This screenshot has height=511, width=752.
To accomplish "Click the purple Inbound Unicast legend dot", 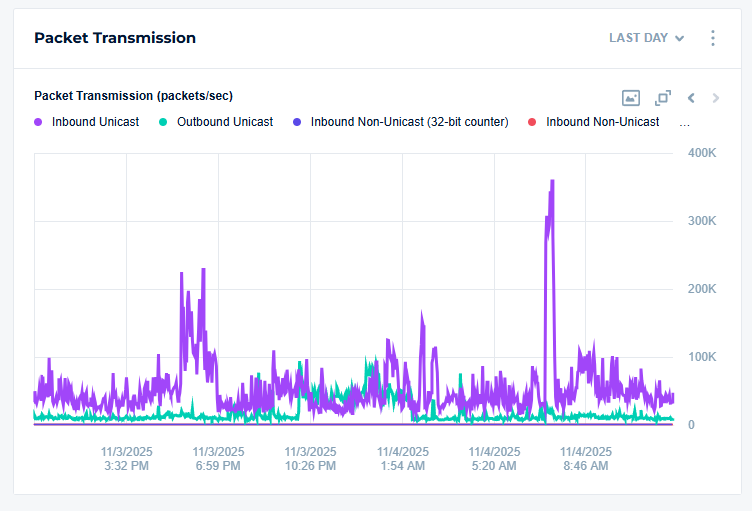I will pos(38,122).
